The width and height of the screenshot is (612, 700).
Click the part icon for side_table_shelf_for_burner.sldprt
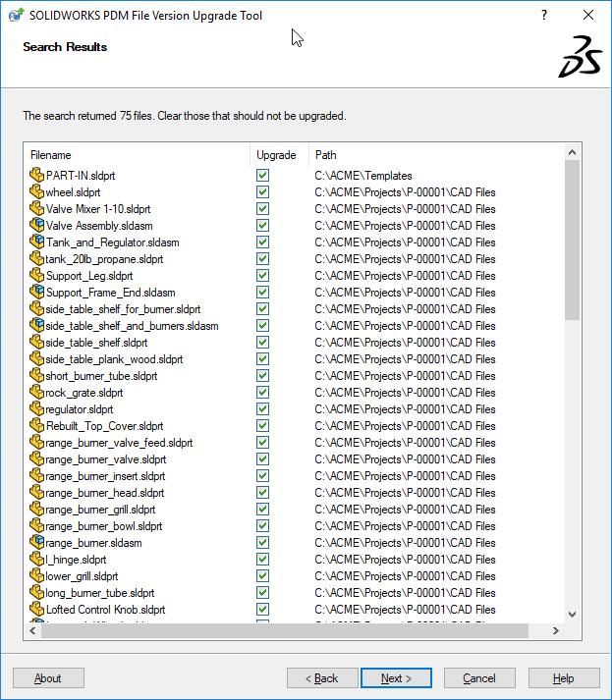pyautogui.click(x=36, y=308)
